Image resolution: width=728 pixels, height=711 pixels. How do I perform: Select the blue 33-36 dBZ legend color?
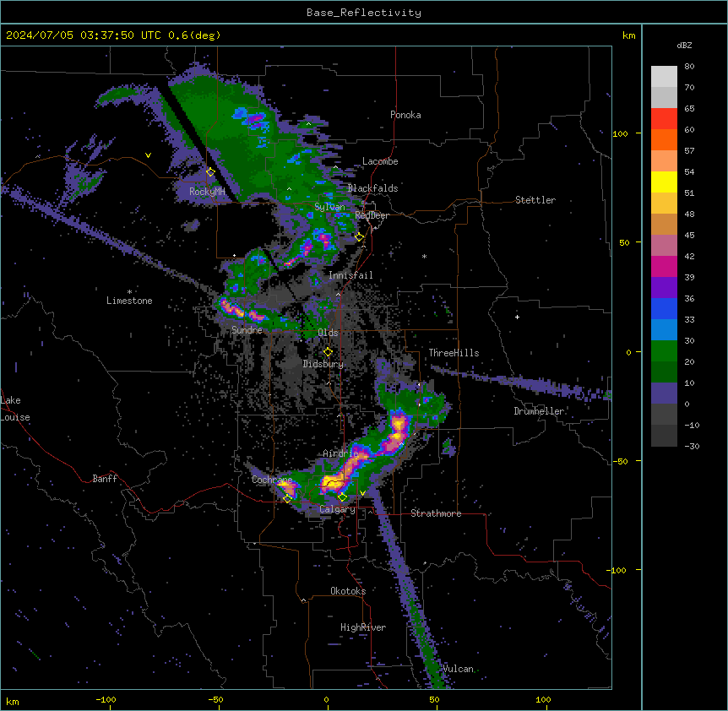(664, 308)
